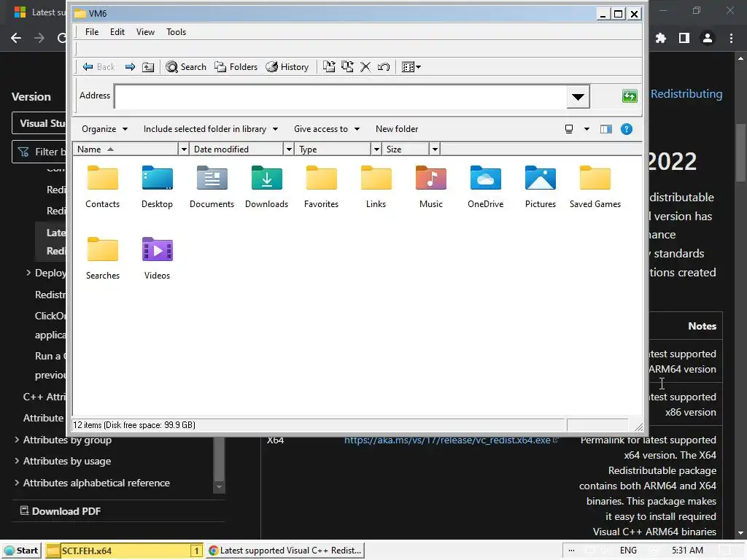Open the Views dropdown icon

(x=411, y=67)
